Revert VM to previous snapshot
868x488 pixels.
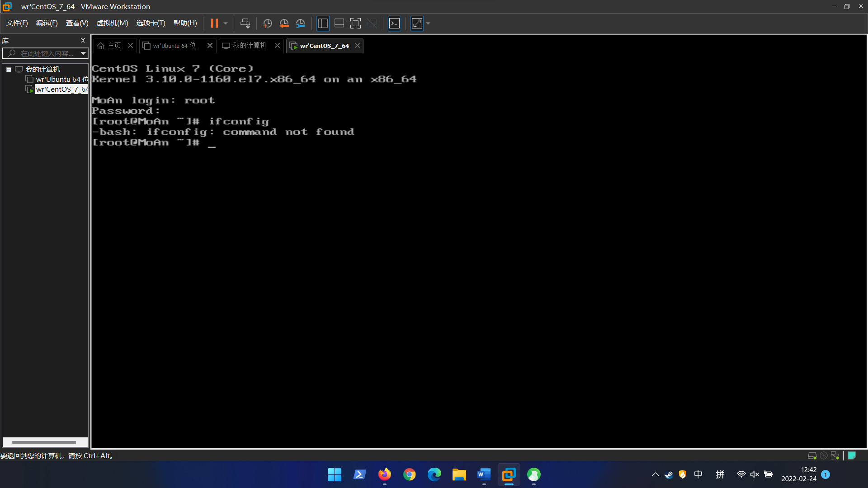tap(284, 23)
